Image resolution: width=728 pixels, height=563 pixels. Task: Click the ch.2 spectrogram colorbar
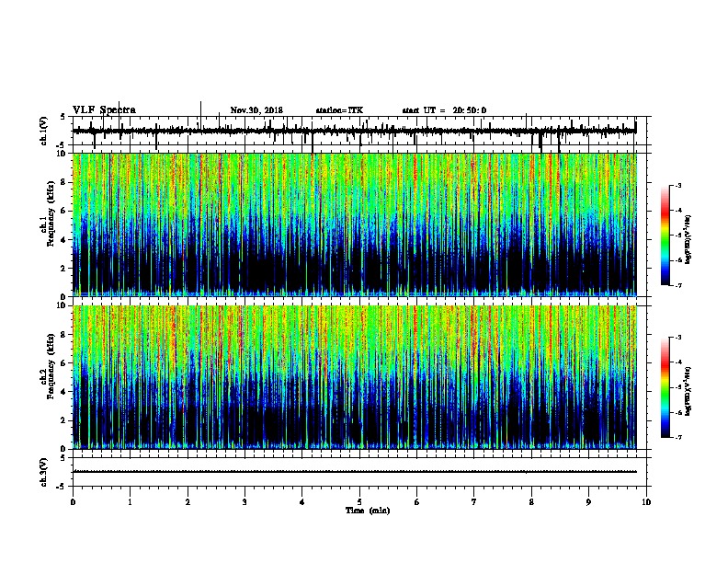pyautogui.click(x=665, y=387)
